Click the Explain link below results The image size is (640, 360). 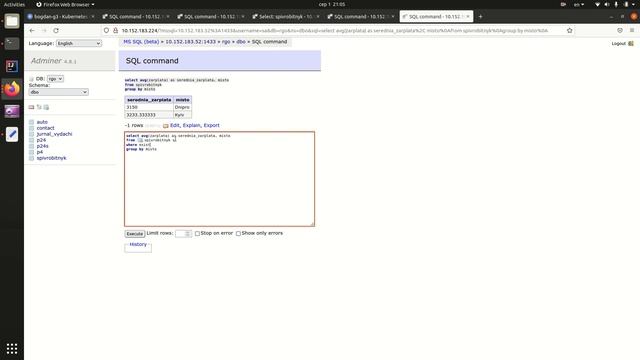pyautogui.click(x=191, y=125)
